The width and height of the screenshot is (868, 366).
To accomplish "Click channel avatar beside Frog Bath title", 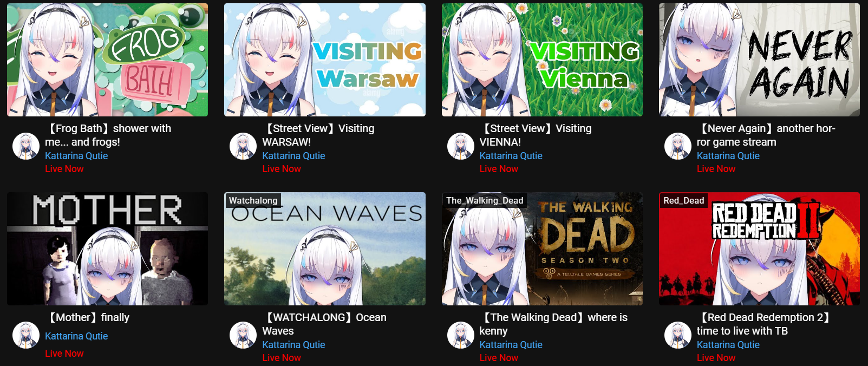I will [26, 146].
